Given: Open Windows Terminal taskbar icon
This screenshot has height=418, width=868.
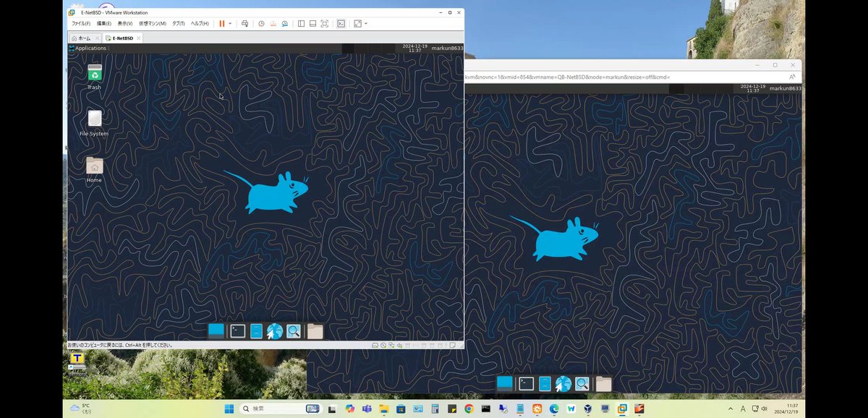Looking at the screenshot, I should point(485,409).
